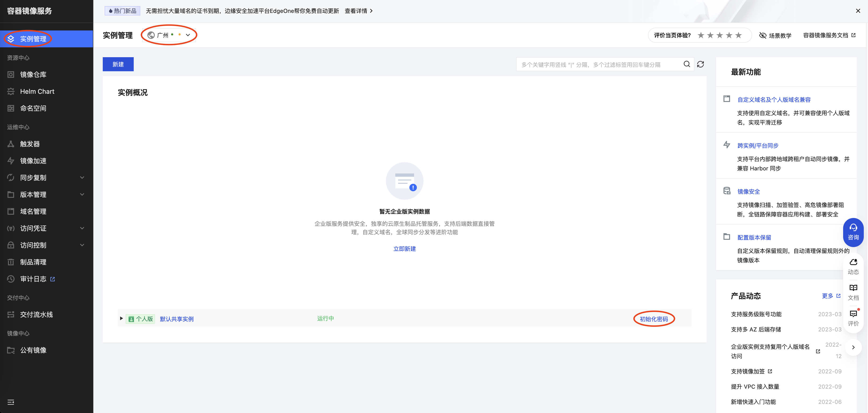Click the 新建 button
This screenshot has height=413, width=868.
118,64
